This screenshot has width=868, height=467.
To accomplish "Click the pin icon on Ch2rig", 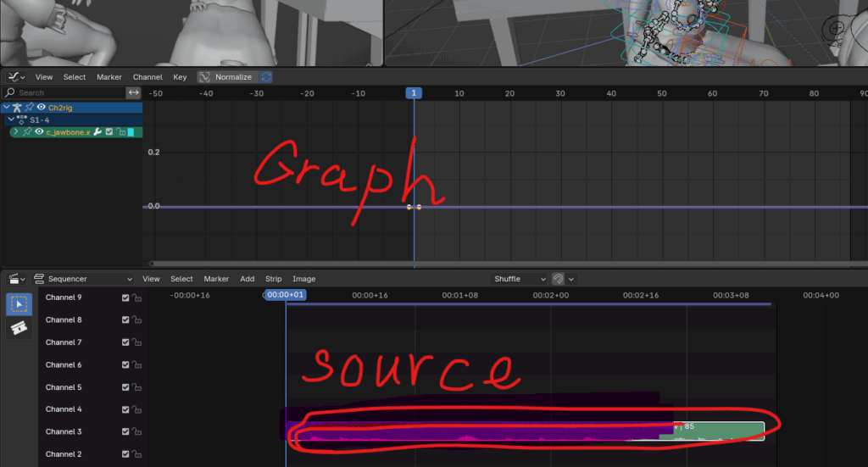I will click(x=29, y=108).
